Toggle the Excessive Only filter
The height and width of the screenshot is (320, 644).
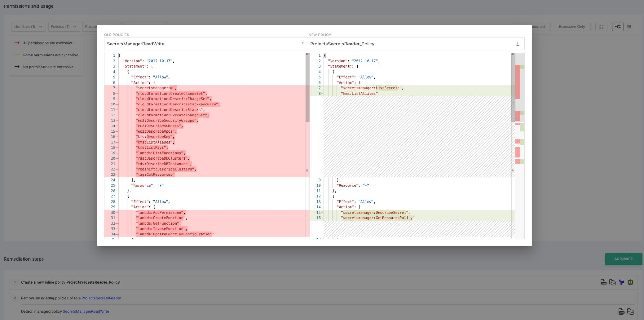[x=572, y=27]
